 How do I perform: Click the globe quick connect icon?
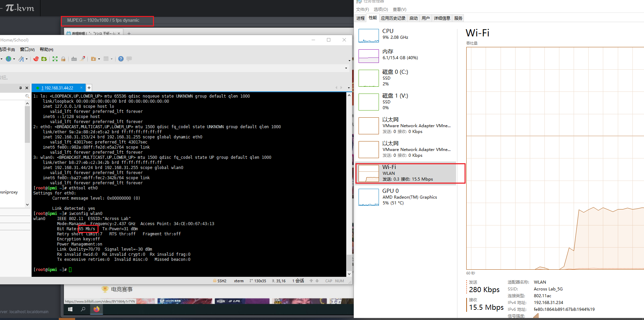[8, 59]
